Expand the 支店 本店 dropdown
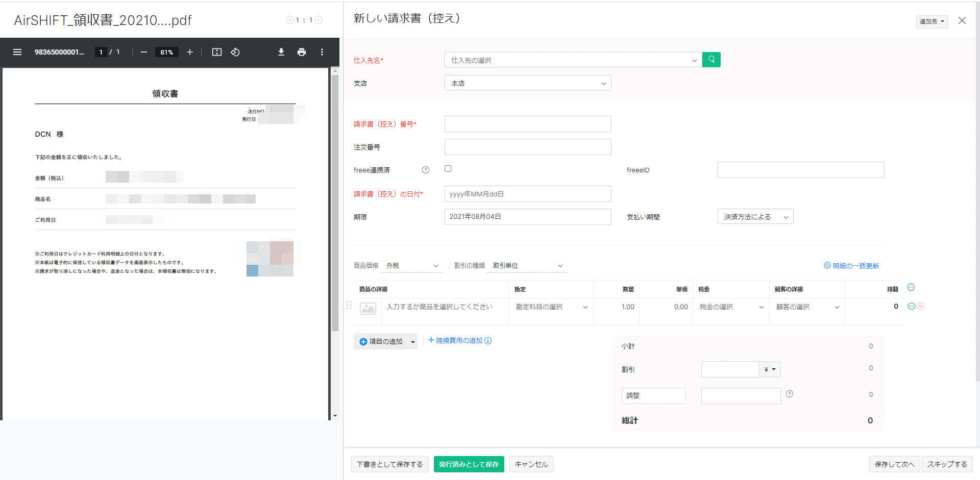980x480 pixels. [x=527, y=83]
